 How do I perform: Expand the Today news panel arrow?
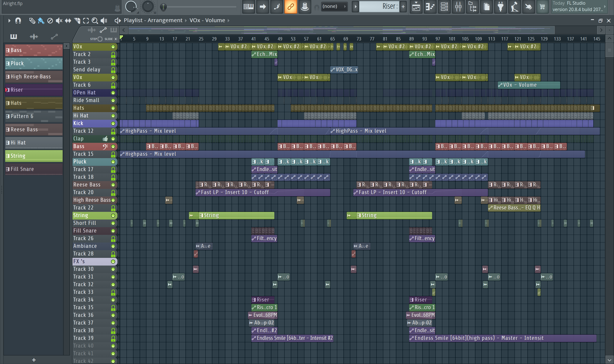[x=605, y=7]
